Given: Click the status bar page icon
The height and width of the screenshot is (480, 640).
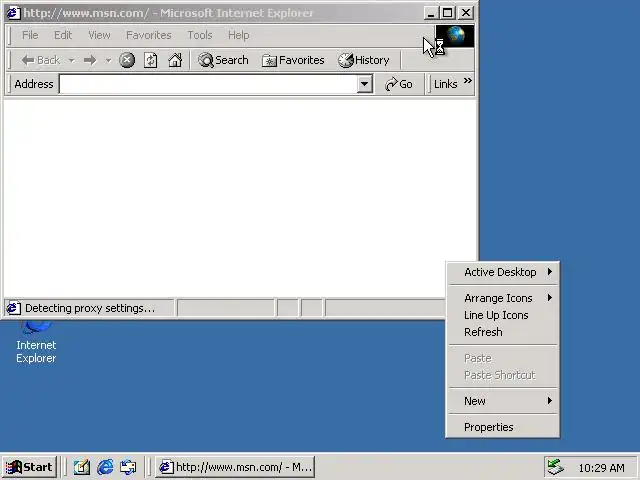Looking at the screenshot, I should [13, 308].
